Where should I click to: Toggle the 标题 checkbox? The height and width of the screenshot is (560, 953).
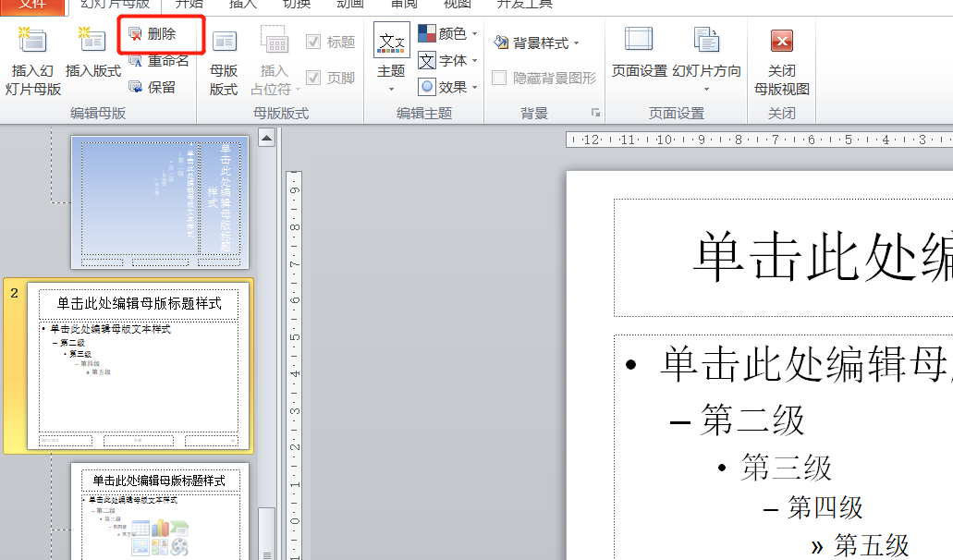pyautogui.click(x=313, y=42)
